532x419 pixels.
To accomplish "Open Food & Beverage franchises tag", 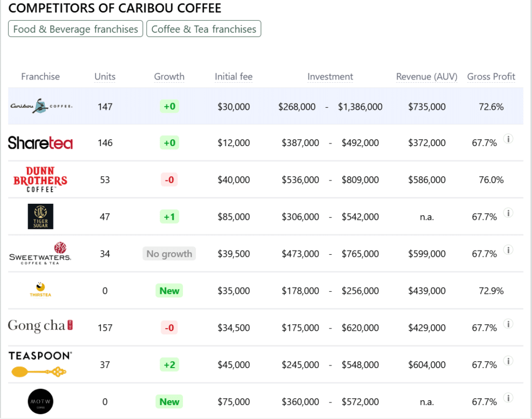I will pyautogui.click(x=76, y=29).
